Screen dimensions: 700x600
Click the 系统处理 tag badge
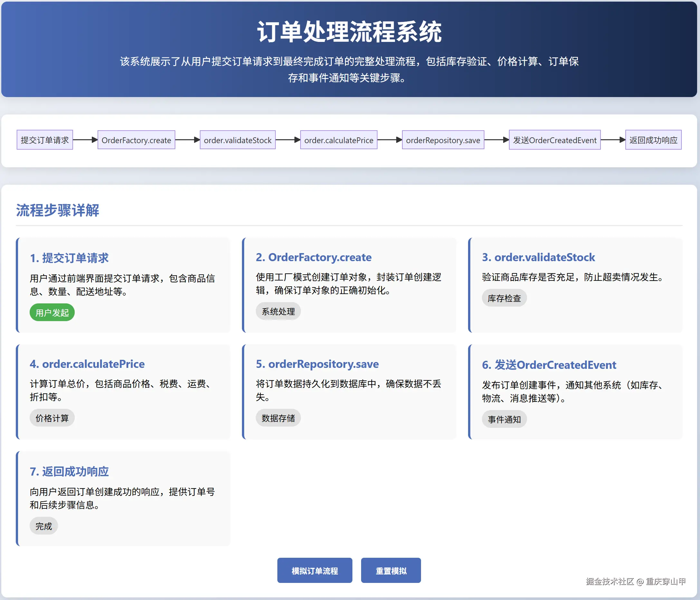point(278,311)
